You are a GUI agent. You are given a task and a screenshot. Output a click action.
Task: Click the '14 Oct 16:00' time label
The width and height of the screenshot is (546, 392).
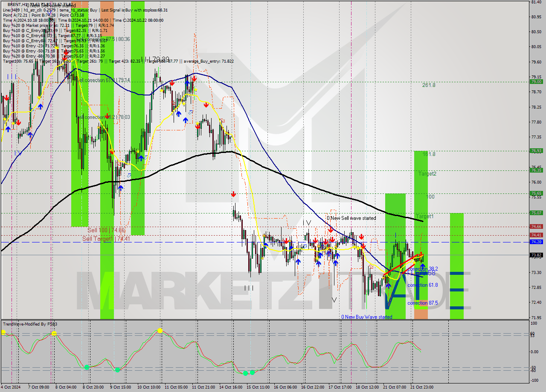pyautogui.click(x=230, y=387)
